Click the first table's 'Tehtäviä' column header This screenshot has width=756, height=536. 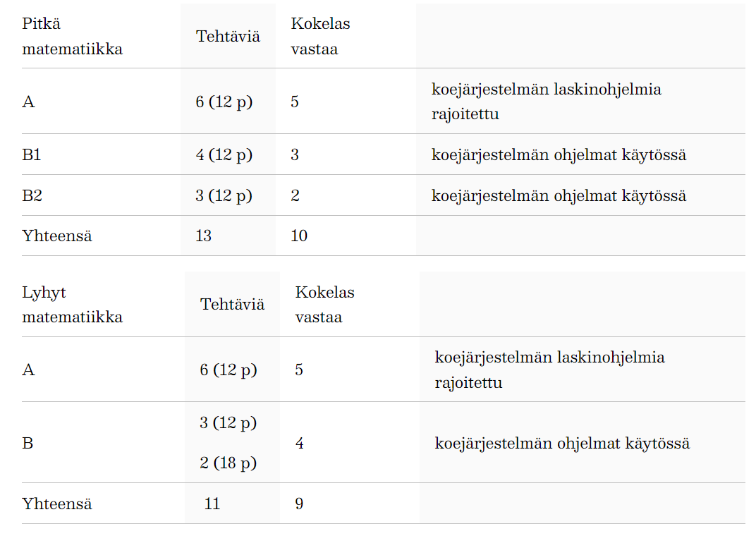[x=228, y=36]
